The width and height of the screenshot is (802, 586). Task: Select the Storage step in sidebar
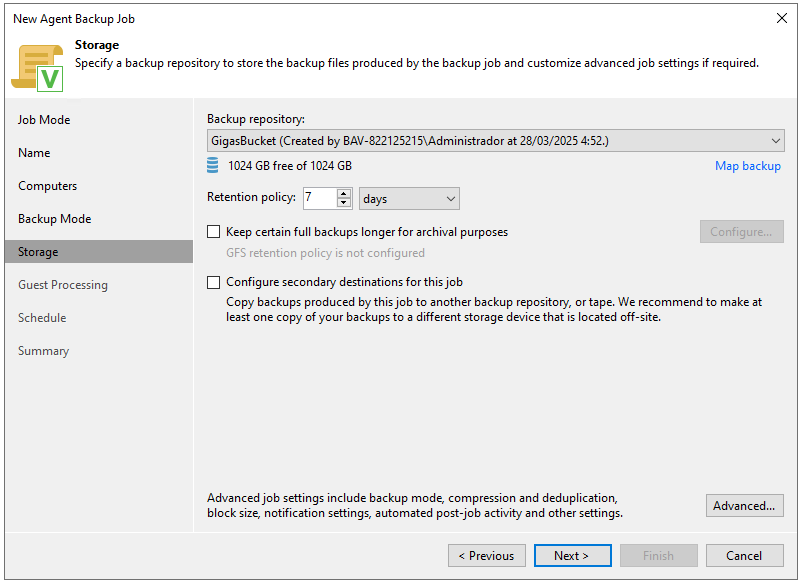coord(99,252)
